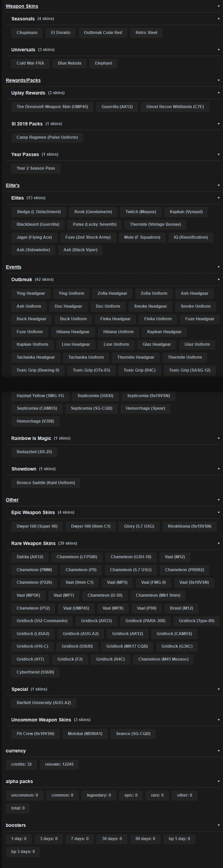
Task: Collapse the SI 2019 Packs arrow
Action: 219,124
